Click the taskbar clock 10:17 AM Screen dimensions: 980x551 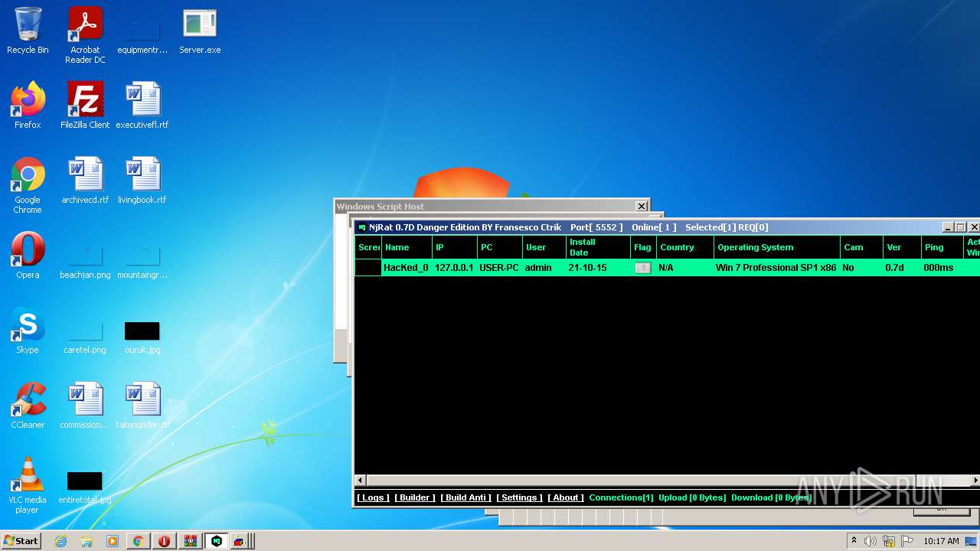tap(941, 541)
